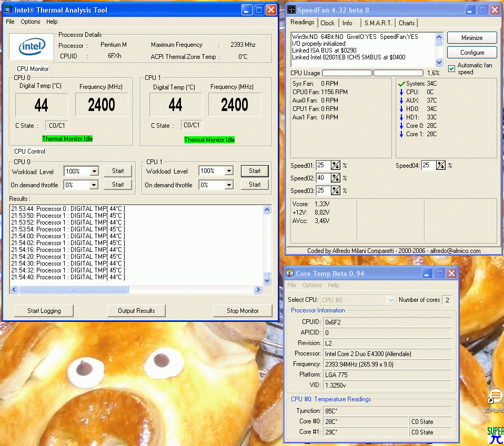This screenshot has height=446, width=504.
Task: Click Results horizontal scroll-left arrow
Action: [14, 289]
